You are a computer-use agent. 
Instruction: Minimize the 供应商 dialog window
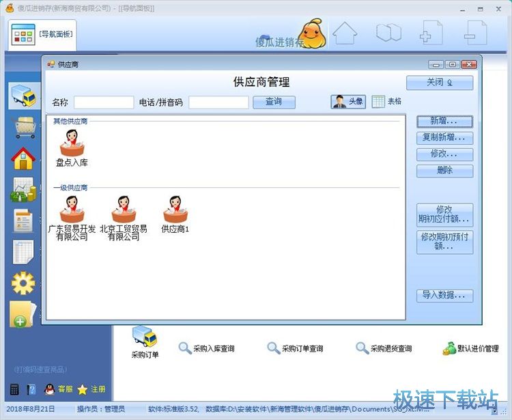coord(436,65)
